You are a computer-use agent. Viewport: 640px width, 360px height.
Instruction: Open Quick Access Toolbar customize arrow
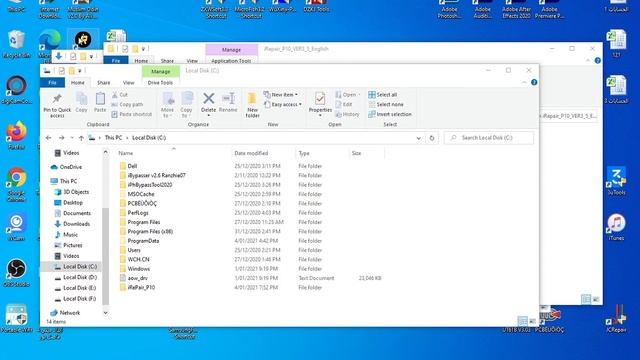(80, 71)
